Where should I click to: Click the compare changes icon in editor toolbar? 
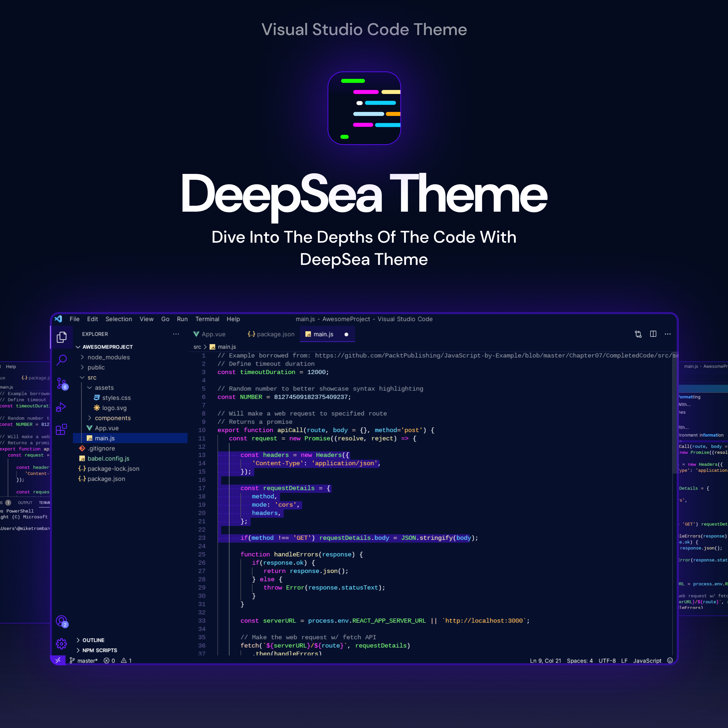coord(638,334)
